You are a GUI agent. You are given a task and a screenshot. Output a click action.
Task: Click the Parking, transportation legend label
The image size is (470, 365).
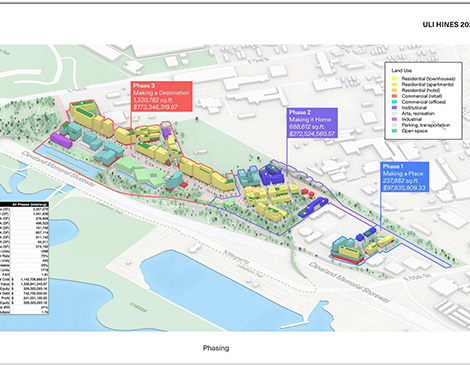[426, 125]
